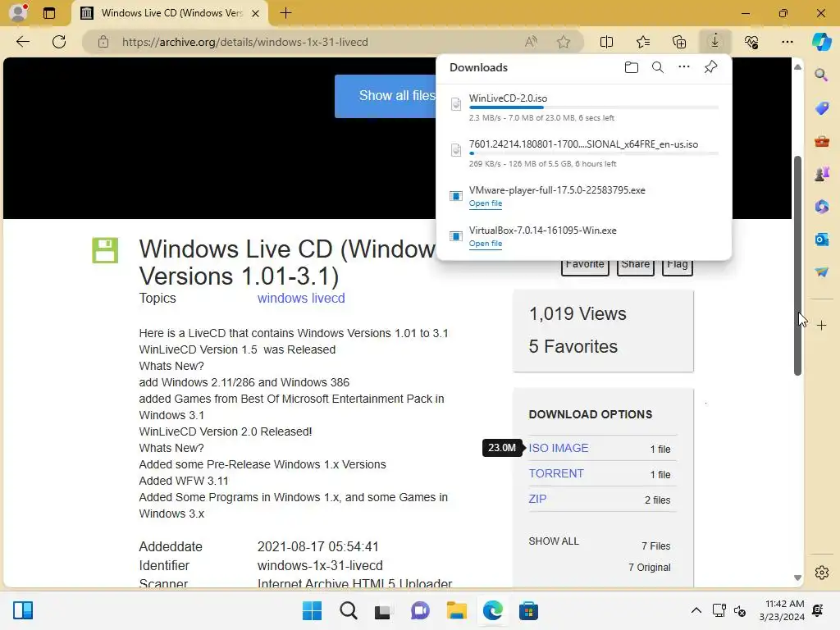Close the Windows Live CD tab
The width and height of the screenshot is (840, 630).
click(x=256, y=13)
